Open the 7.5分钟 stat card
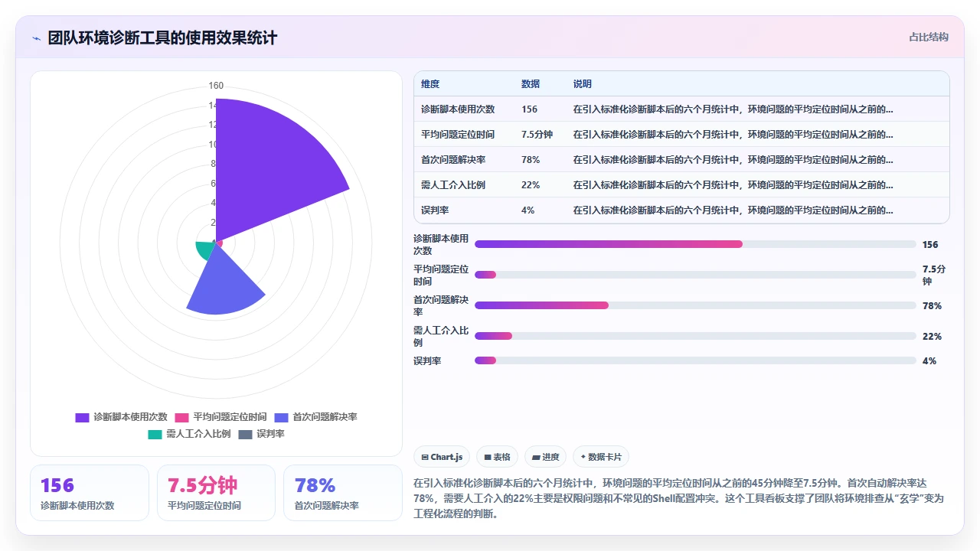The width and height of the screenshot is (980, 551). pyautogui.click(x=216, y=493)
